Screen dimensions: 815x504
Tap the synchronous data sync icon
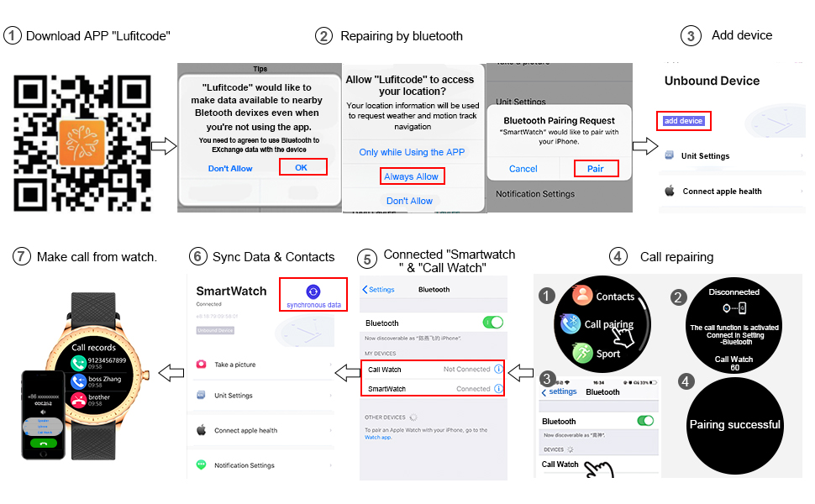[x=313, y=291]
